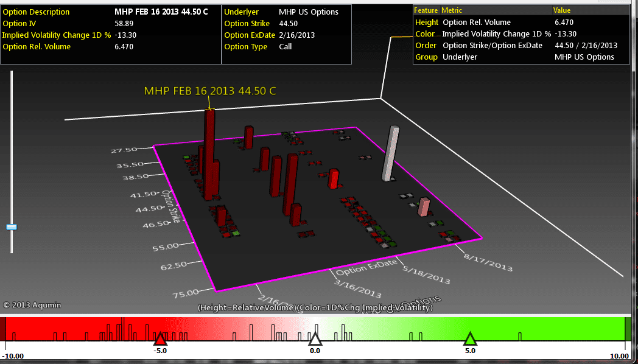Screen dimensions: 638x364
Task: Select the tall white bar
Action: click(390, 153)
